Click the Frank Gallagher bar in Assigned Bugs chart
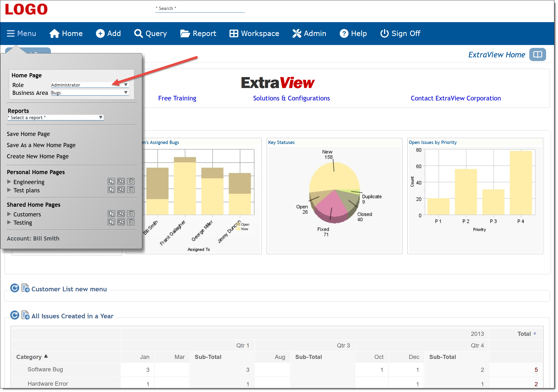The image size is (558, 392). click(185, 186)
